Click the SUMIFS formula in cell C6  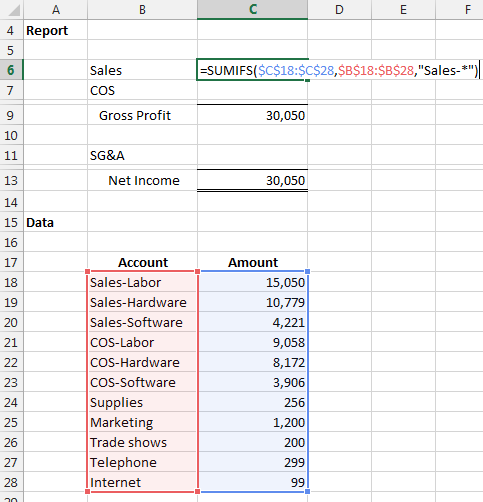point(339,70)
